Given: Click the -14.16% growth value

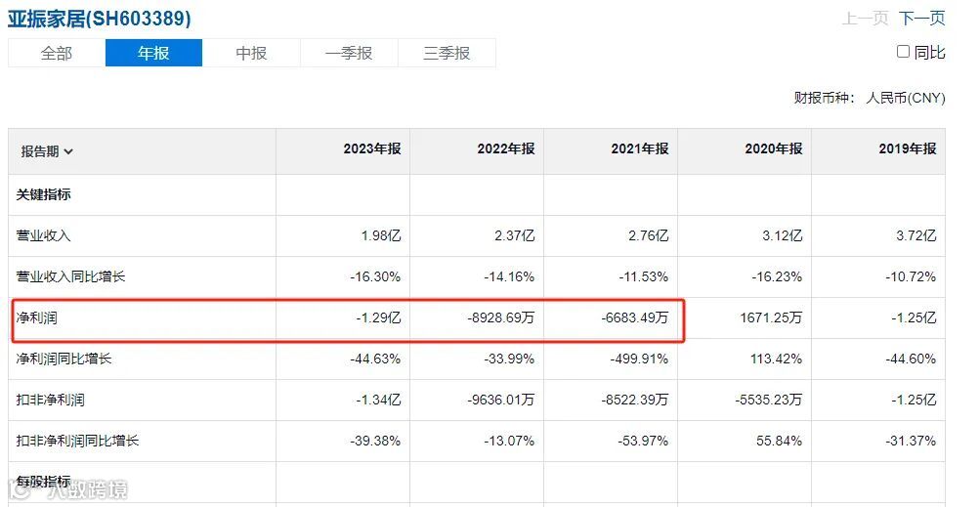Looking at the screenshot, I should click(x=509, y=276).
